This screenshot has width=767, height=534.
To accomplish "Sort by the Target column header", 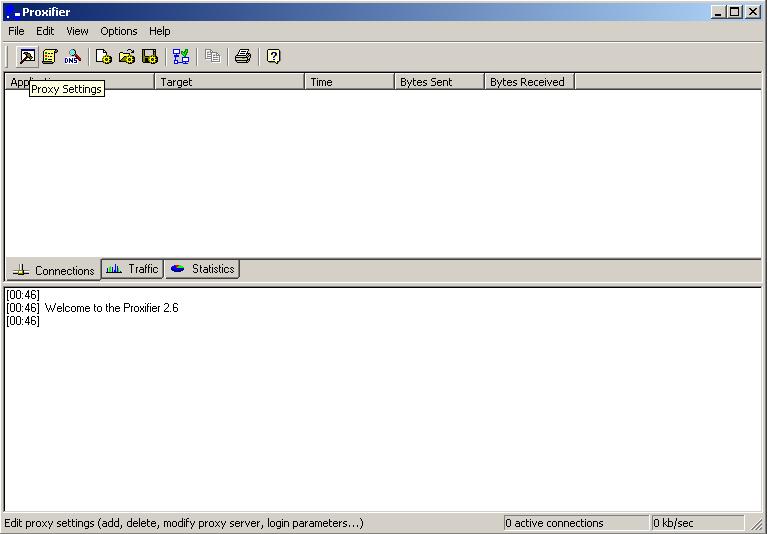I will point(229,82).
